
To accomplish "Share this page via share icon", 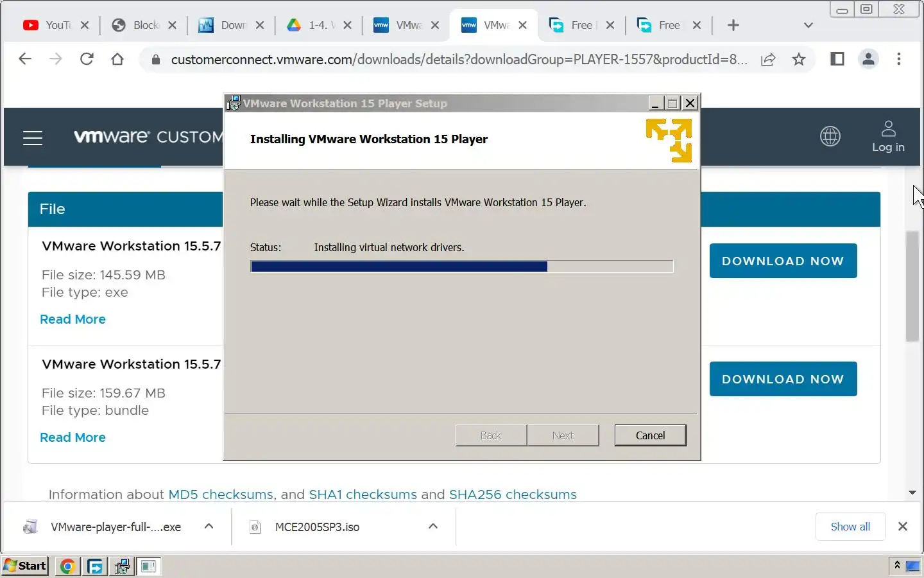I will pyautogui.click(x=768, y=60).
